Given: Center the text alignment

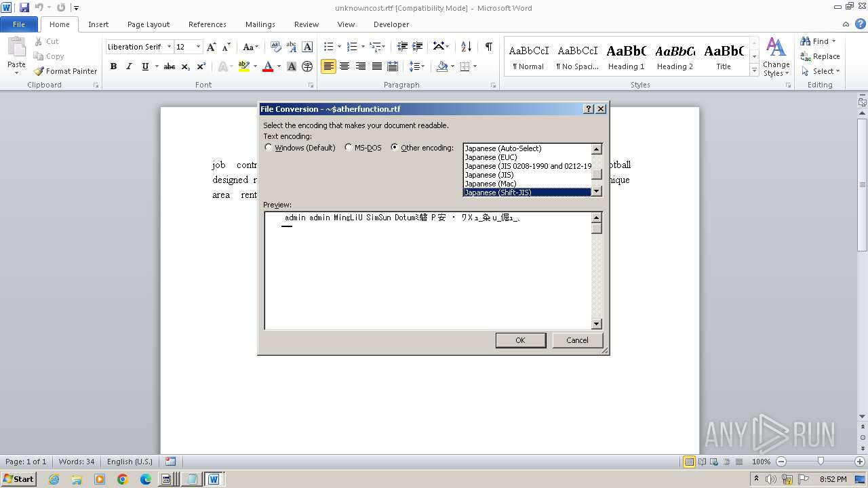Looking at the screenshot, I should point(344,66).
